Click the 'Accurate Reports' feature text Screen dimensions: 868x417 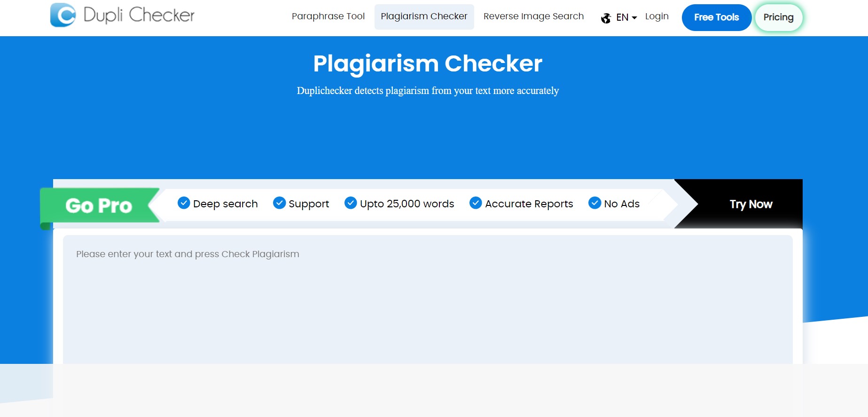pyautogui.click(x=529, y=204)
